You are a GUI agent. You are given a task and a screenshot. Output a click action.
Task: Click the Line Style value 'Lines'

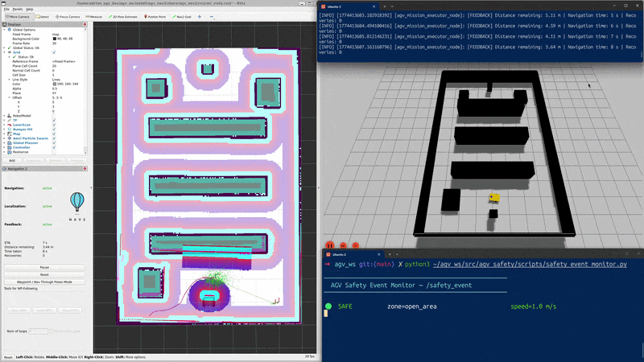[56, 80]
